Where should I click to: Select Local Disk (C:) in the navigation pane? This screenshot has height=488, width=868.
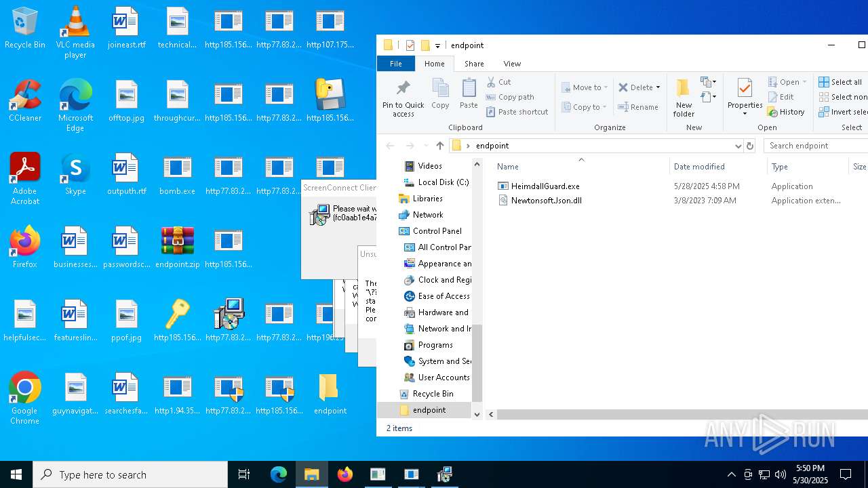443,182
